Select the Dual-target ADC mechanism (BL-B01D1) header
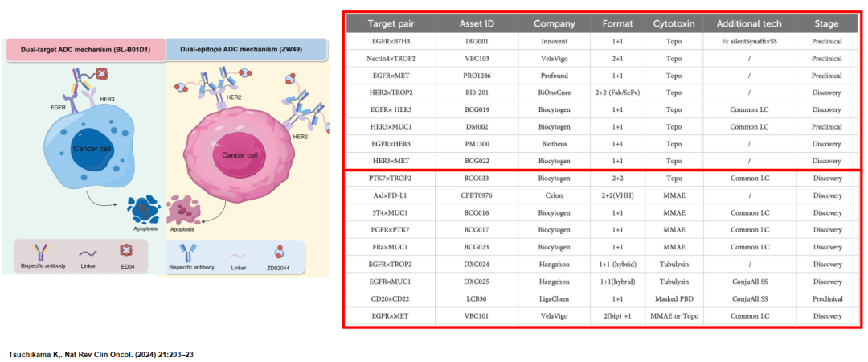The image size is (868, 362). [85, 49]
